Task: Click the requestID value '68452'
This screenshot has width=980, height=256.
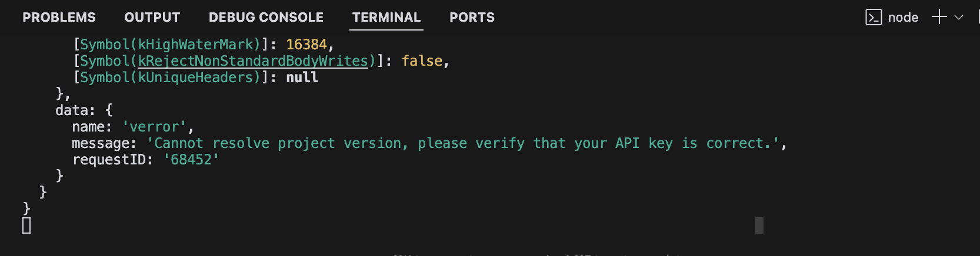Action: 191,160
